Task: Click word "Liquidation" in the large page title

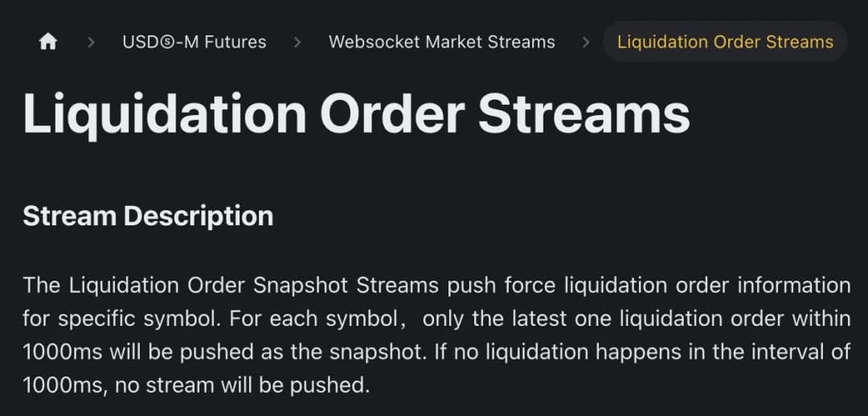Action: [165, 114]
